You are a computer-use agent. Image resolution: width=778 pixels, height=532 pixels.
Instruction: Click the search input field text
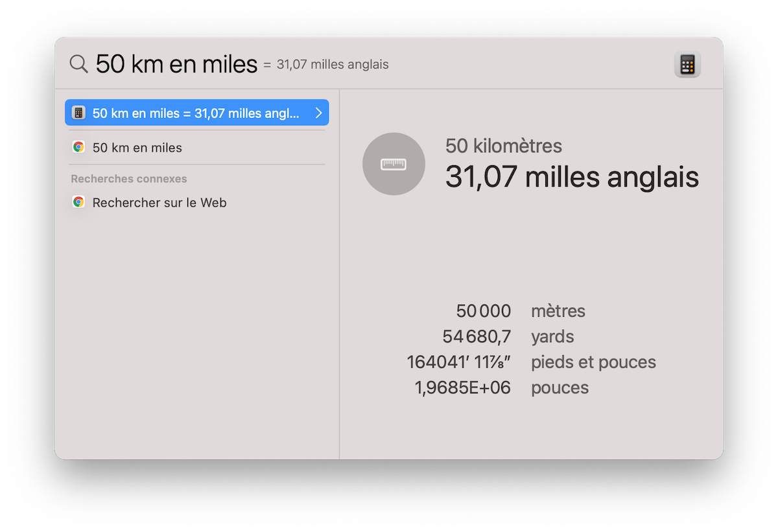(175, 63)
